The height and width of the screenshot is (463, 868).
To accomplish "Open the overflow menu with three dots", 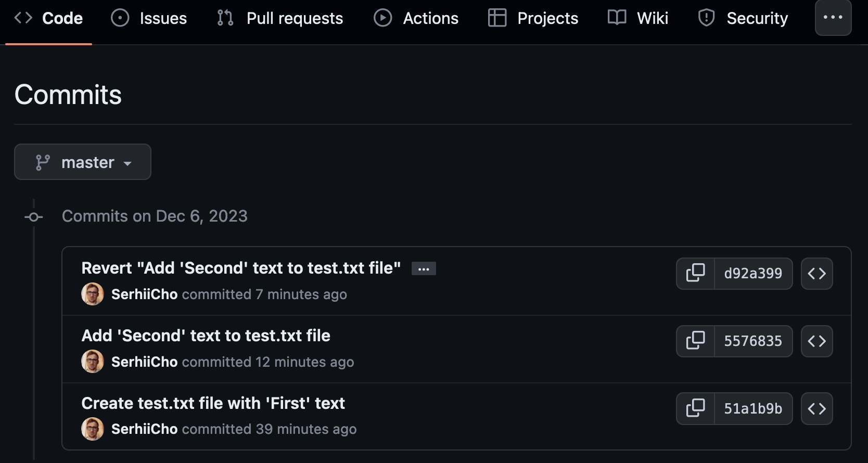I will click(x=833, y=18).
